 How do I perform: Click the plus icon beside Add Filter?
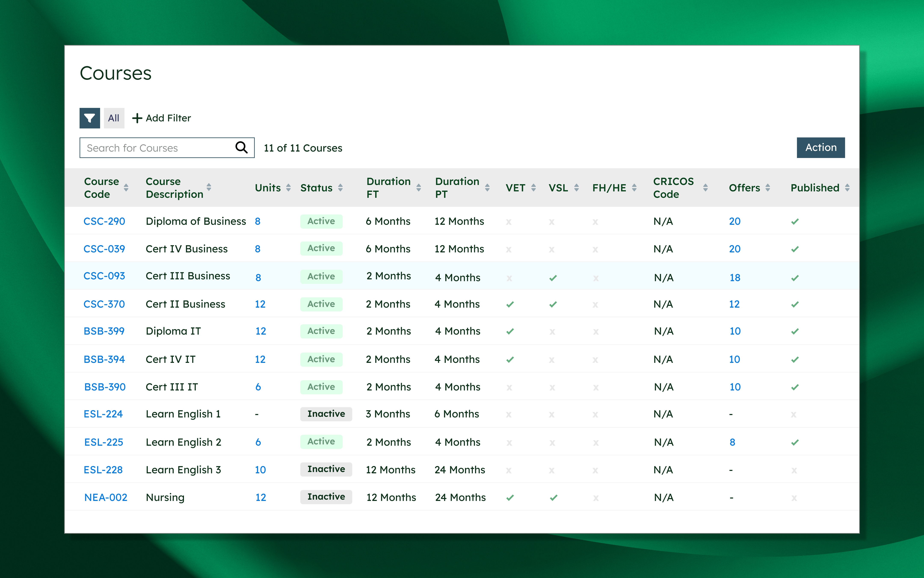pyautogui.click(x=137, y=118)
